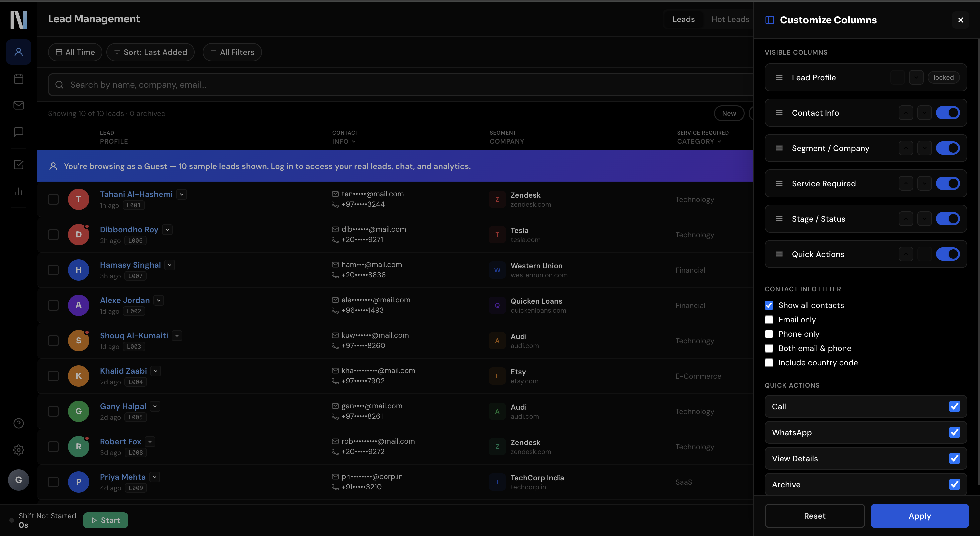
Task: Open the All Time date filter
Action: point(75,52)
